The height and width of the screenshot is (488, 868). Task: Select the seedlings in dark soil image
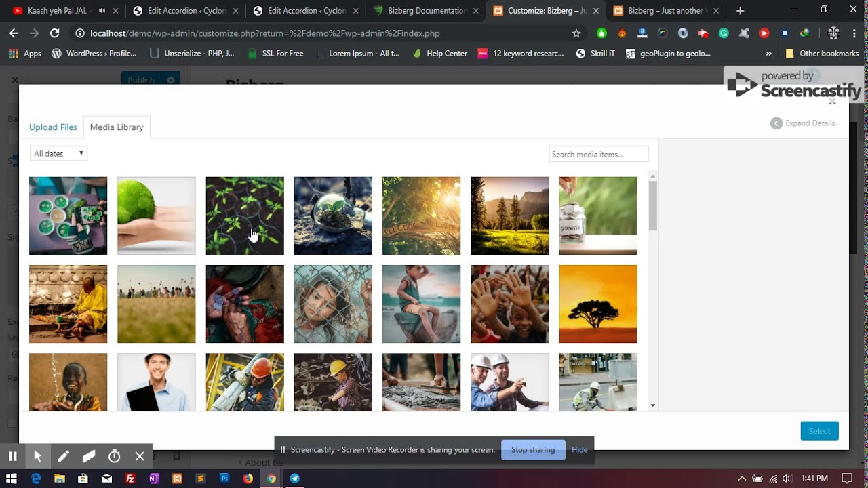click(x=245, y=216)
